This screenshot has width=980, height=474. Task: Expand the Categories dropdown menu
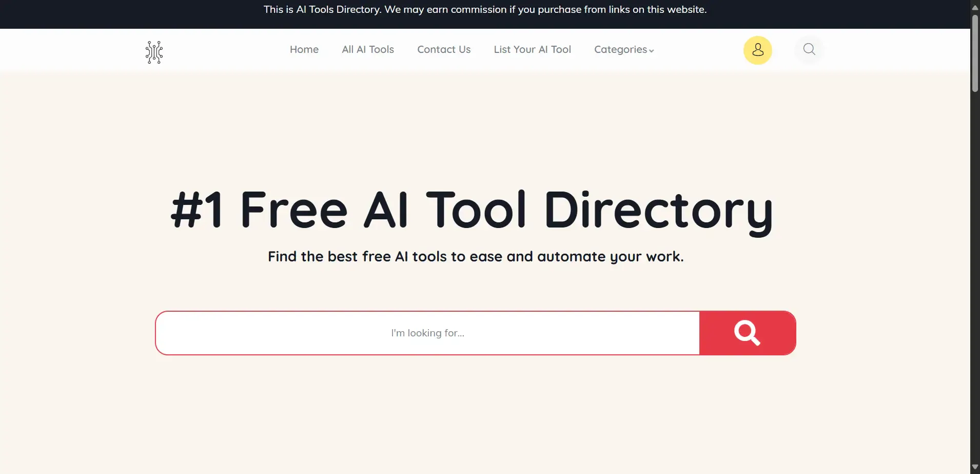tap(624, 49)
